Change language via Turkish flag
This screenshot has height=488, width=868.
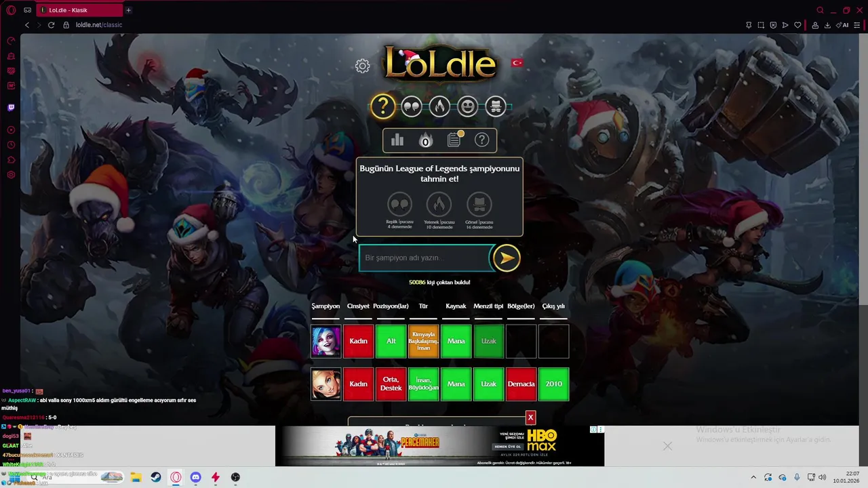[x=517, y=62]
